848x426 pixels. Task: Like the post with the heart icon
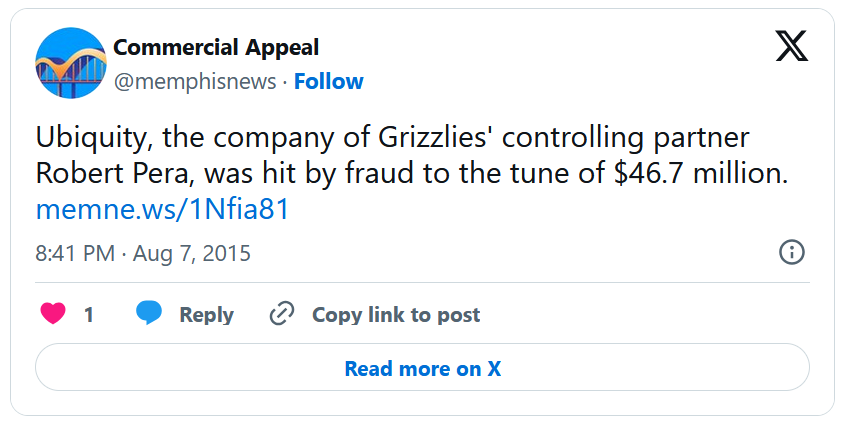click(53, 314)
